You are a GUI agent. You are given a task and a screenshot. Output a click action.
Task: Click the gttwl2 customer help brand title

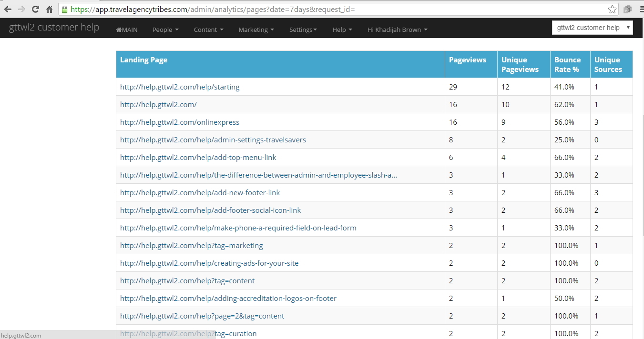pyautogui.click(x=54, y=27)
